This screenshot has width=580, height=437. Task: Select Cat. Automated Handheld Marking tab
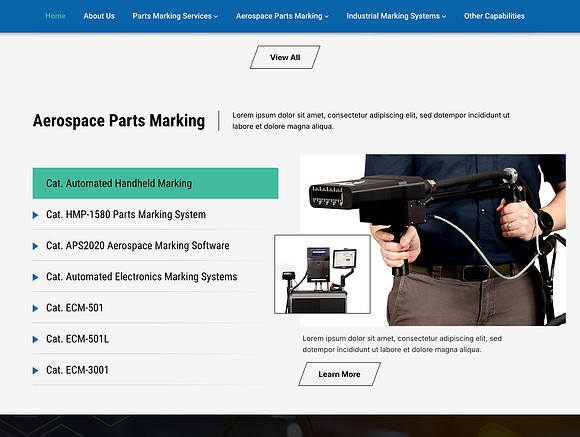tap(155, 183)
